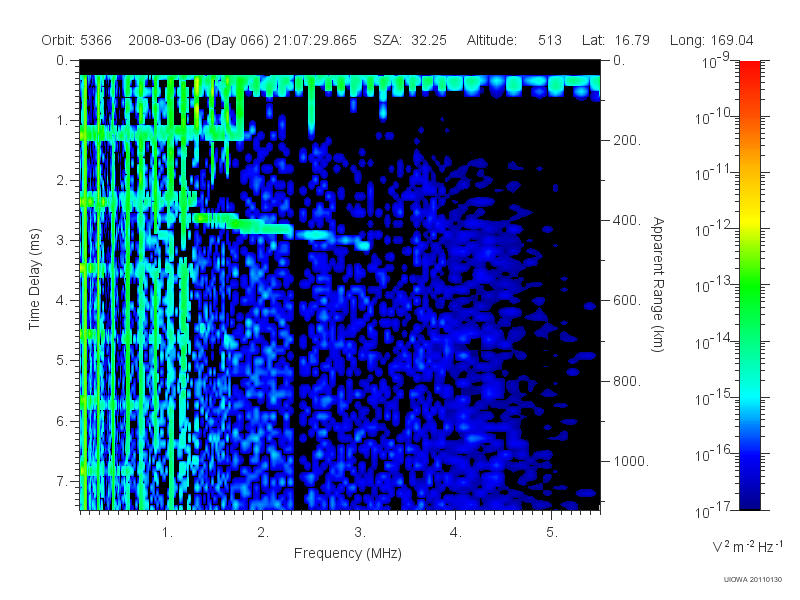Click the 2. tick label on frequency axis
This screenshot has height=600, width=800.
click(x=263, y=533)
